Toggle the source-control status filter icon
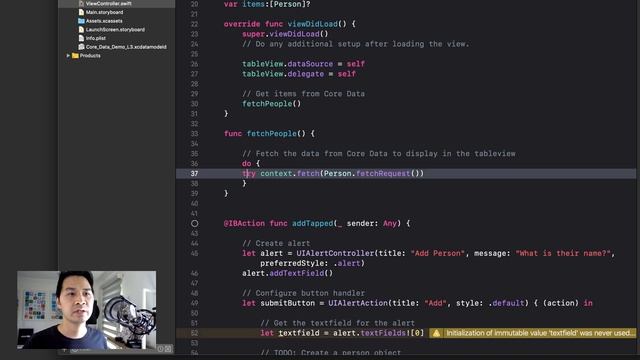The height and width of the screenshot is (360, 640). 168,349
